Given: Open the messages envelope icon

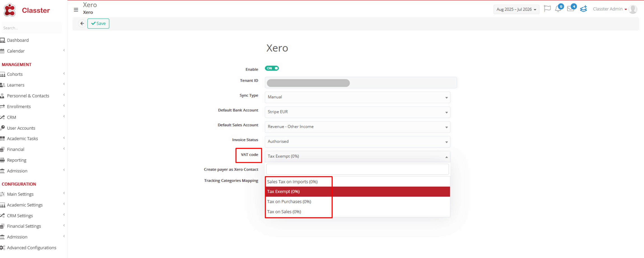Looking at the screenshot, I should pyautogui.click(x=570, y=9).
